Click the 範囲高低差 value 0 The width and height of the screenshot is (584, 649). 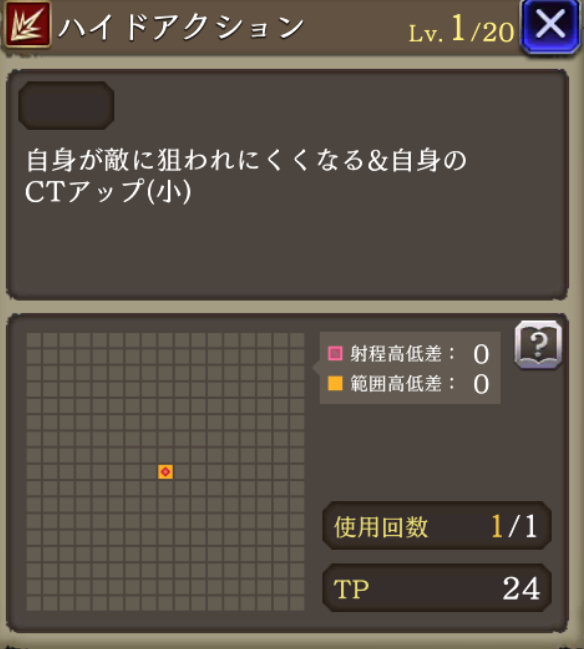481,385
